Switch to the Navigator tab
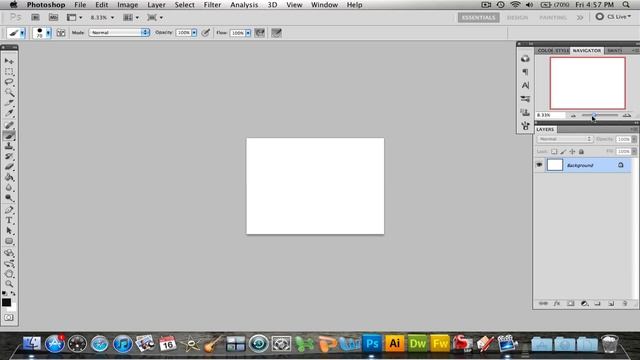The width and height of the screenshot is (640, 360). (x=587, y=51)
